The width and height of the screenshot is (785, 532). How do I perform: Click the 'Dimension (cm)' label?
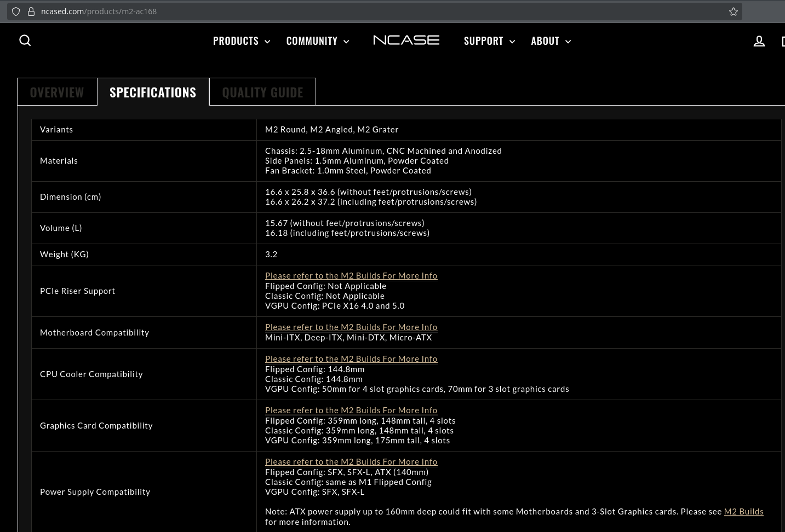(x=71, y=197)
